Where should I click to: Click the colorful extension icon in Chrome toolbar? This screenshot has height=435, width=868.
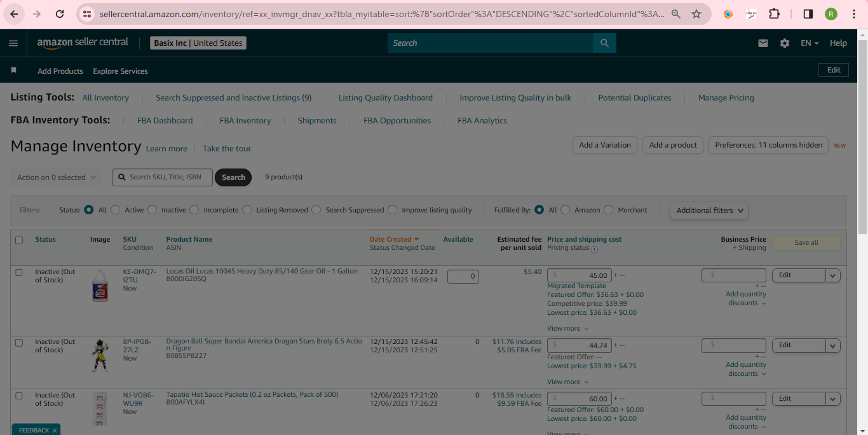click(x=728, y=13)
